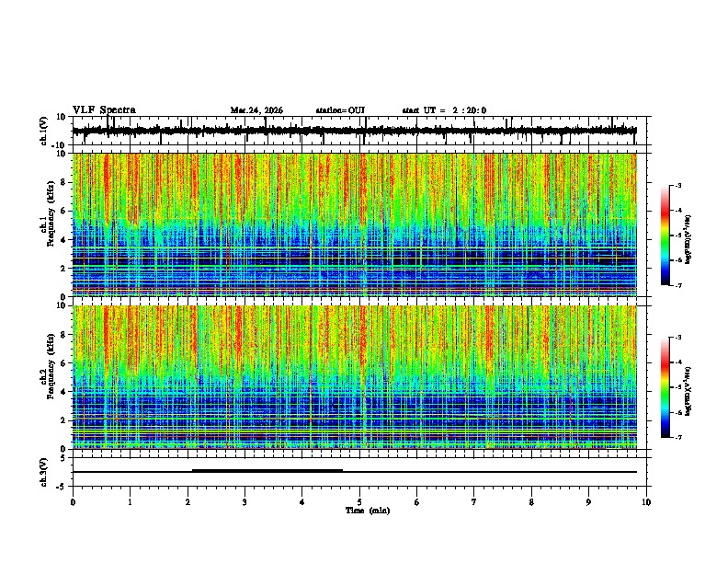
Task: Click the "Time (min)" axis label
Action: [x=368, y=511]
